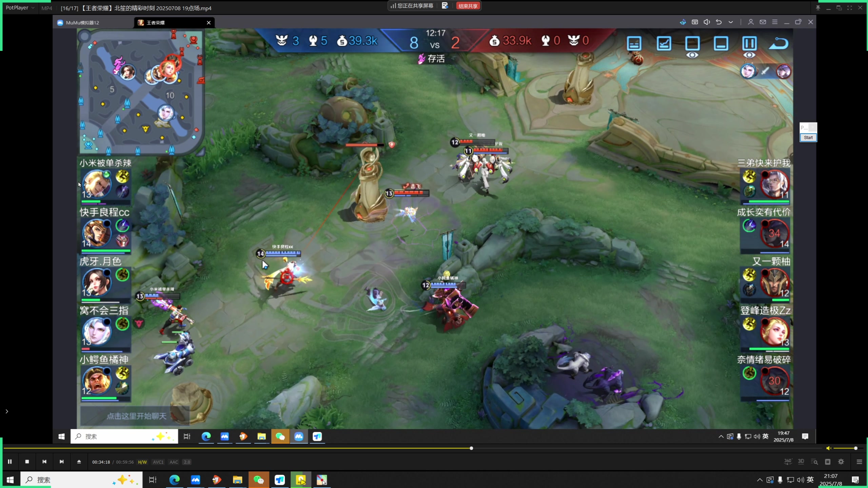
Task: Click the screen sharing annotation icon
Action: 445,6
